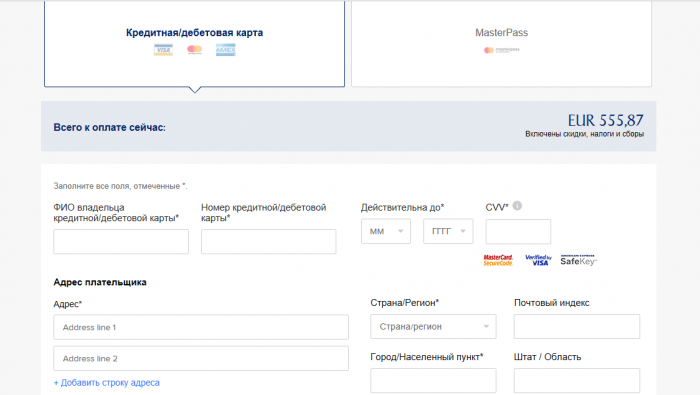Click + Добавить строку адреса link
700x395 pixels.
coord(107,383)
